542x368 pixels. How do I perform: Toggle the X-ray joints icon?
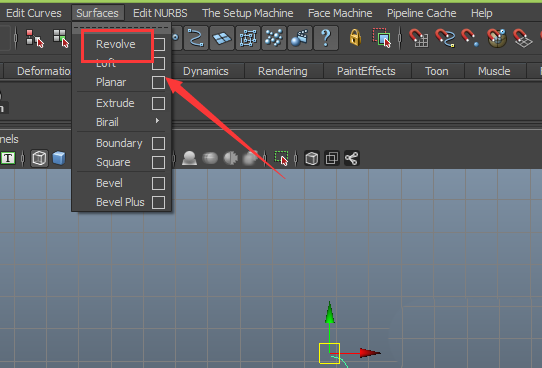[x=352, y=159]
